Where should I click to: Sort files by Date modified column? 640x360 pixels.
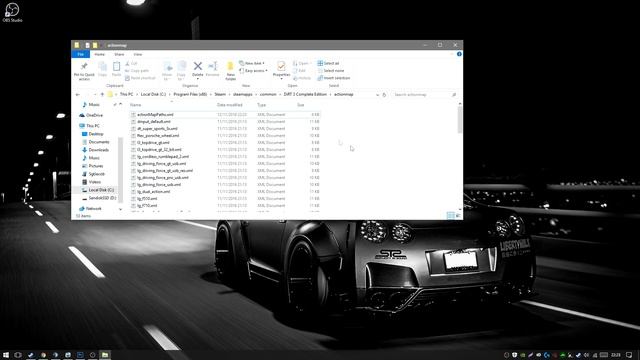[230, 105]
